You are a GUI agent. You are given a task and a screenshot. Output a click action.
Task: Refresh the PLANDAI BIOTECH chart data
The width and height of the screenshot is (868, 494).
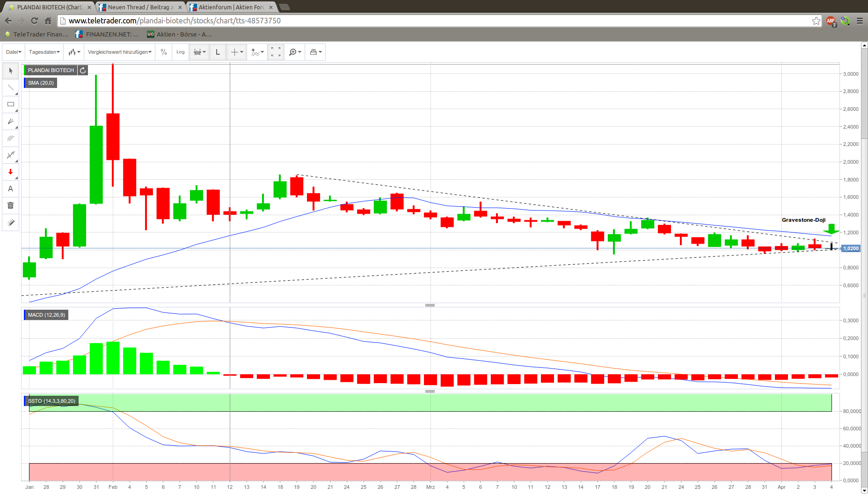click(83, 70)
